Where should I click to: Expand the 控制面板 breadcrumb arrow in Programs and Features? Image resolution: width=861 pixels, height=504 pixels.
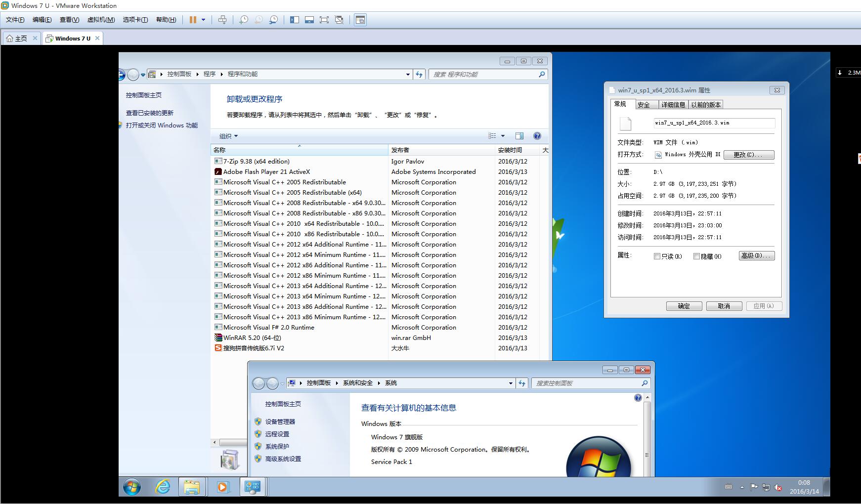point(198,74)
